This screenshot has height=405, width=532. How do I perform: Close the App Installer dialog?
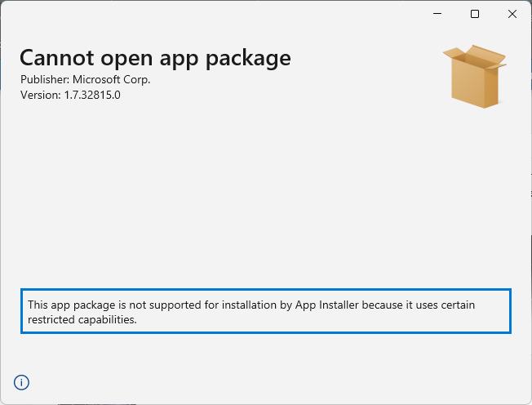click(x=512, y=14)
